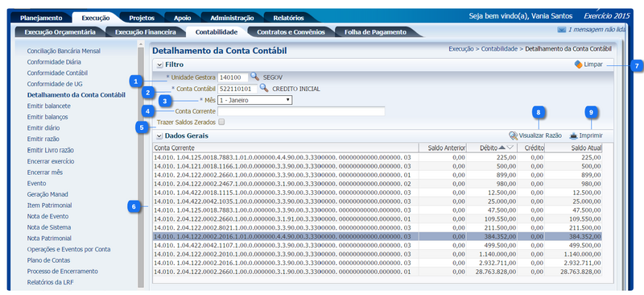Click the Saldo Anterior column header

pos(443,147)
